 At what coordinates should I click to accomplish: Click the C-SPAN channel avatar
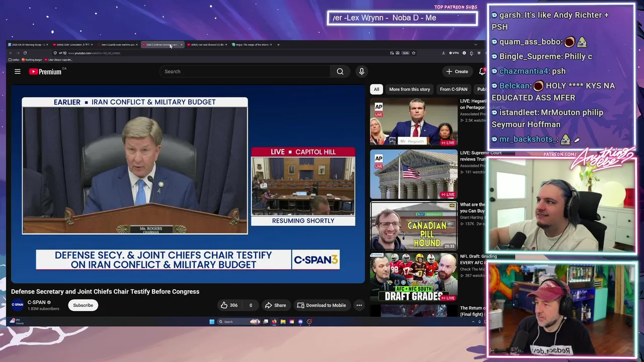click(x=18, y=305)
